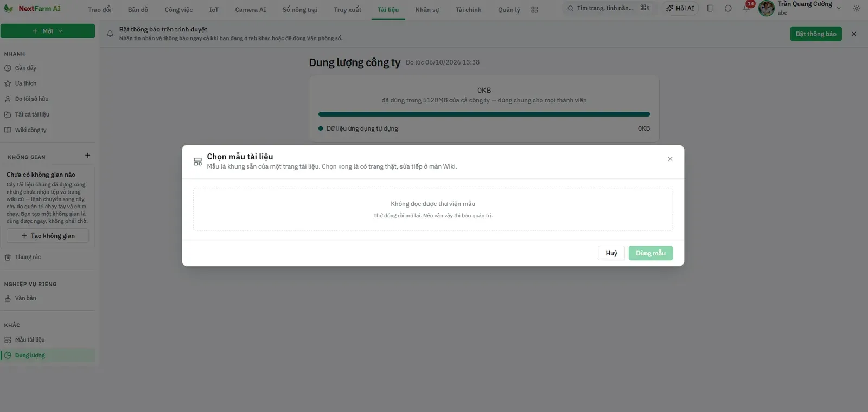Expand the user account menu chevron
868x412 pixels.
tap(839, 8)
